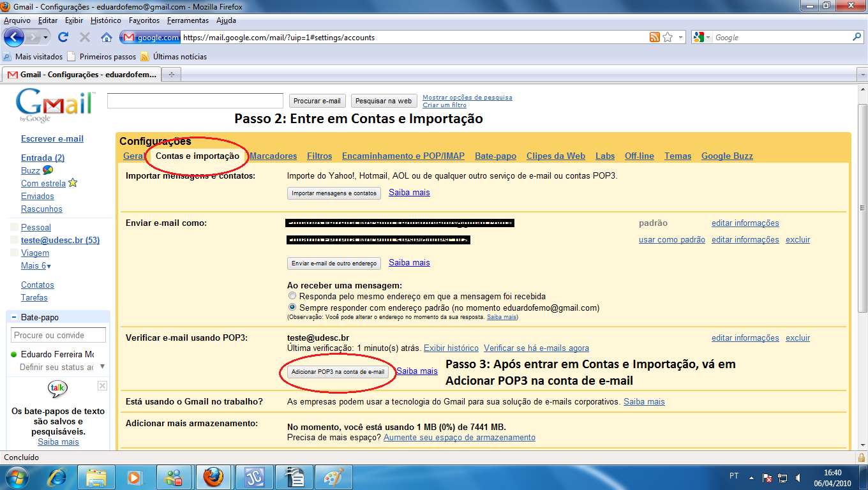Screen dimensions: 868x490
Task: Close the Google Talk promo box
Action: click(x=102, y=386)
